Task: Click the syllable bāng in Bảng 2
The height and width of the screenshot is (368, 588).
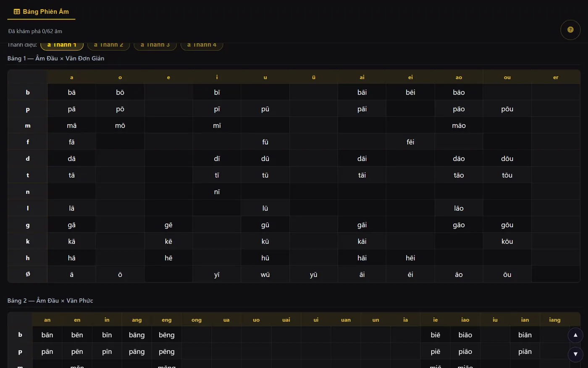Action: point(137,335)
